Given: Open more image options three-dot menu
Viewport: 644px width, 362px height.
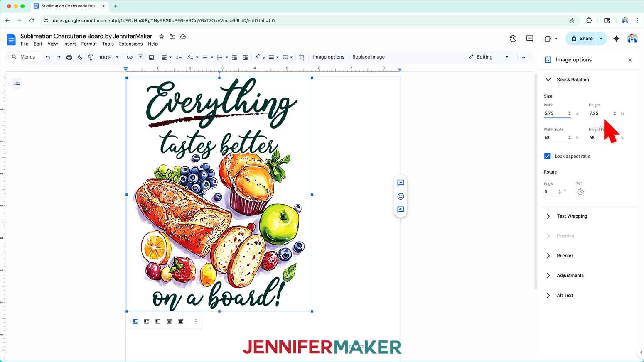Looking at the screenshot, I should (196, 322).
